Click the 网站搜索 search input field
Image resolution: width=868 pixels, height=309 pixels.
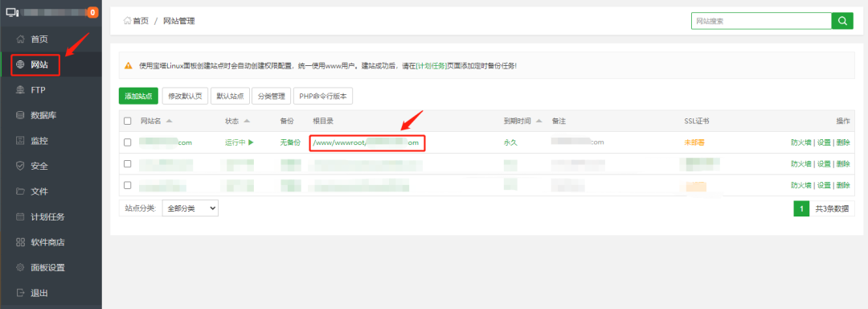[x=761, y=21]
